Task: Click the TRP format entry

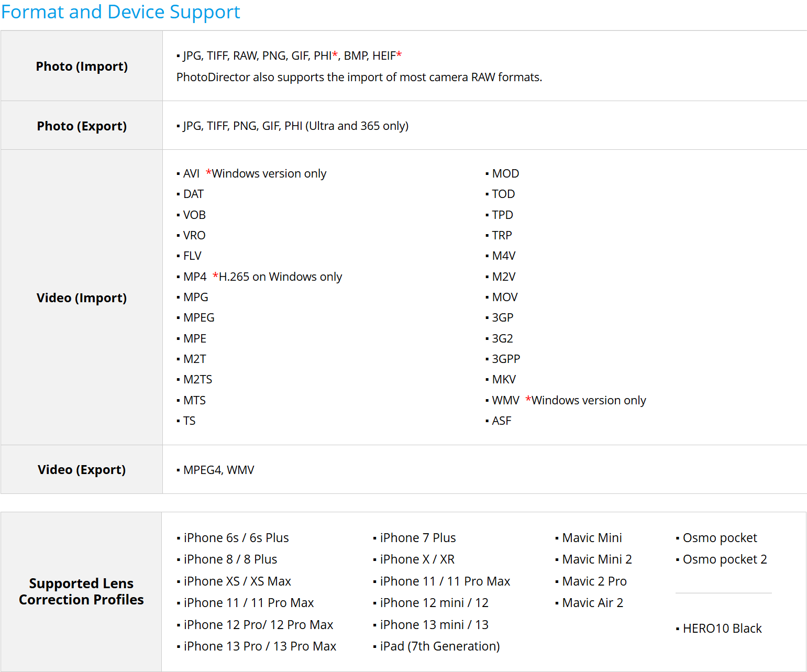Action: [502, 235]
